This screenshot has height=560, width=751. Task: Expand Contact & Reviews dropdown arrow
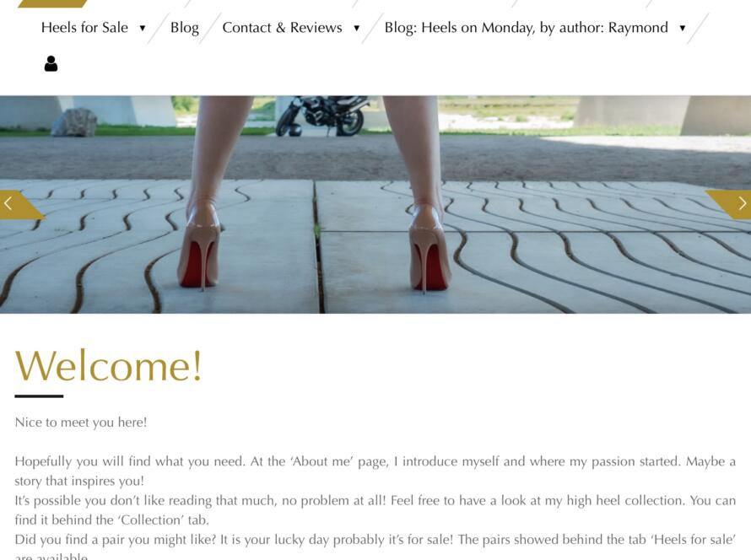click(356, 28)
